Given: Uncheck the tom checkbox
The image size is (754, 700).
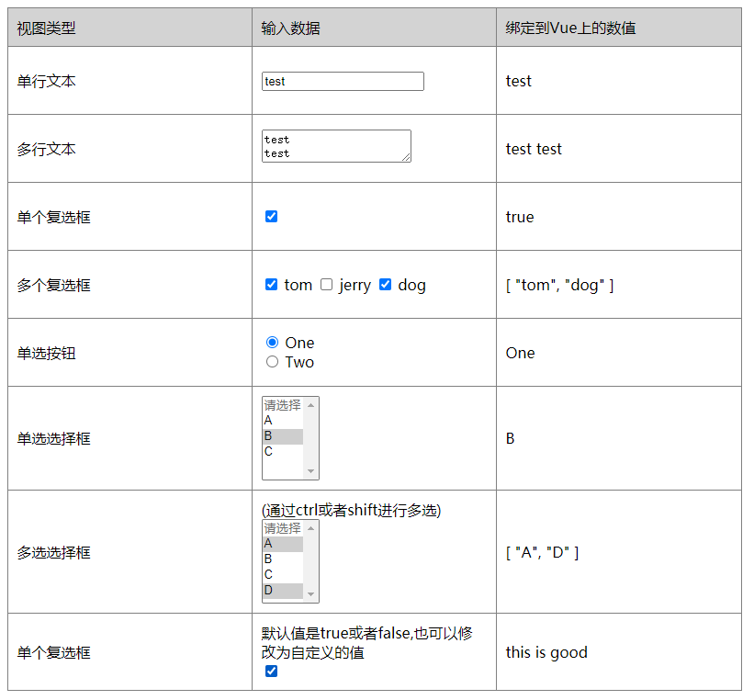Looking at the screenshot, I should 271,285.
